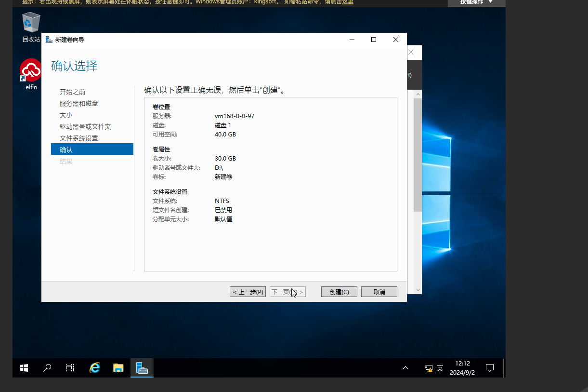Screen dimensions: 588x392
Task: Click the background window's scrollbar down arrow
Action: pyautogui.click(x=418, y=290)
